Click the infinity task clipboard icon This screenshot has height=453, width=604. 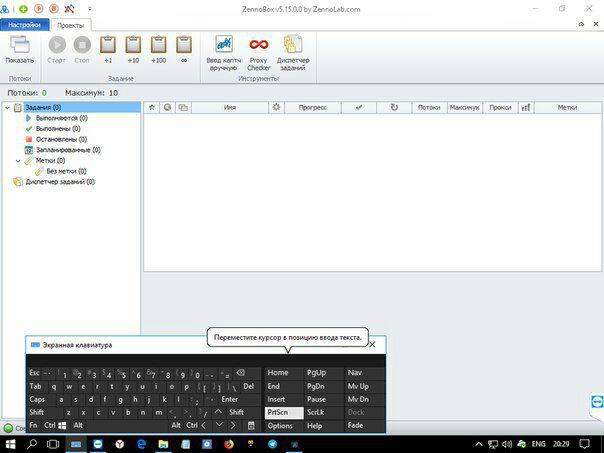184,47
